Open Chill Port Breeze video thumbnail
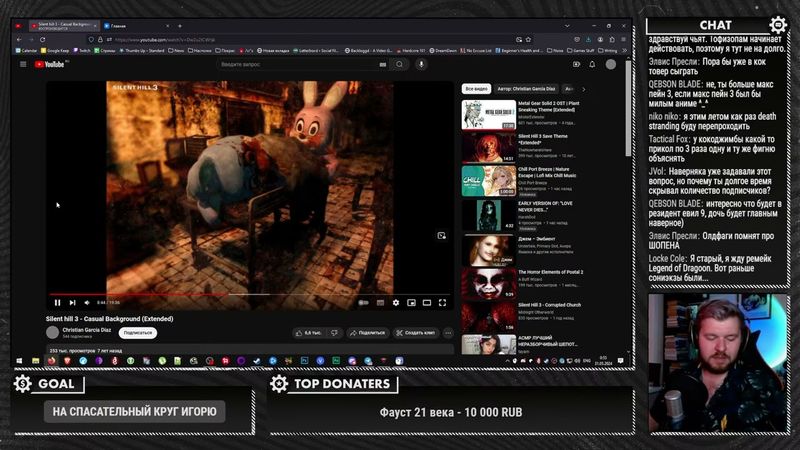The height and width of the screenshot is (450, 800). [x=489, y=181]
